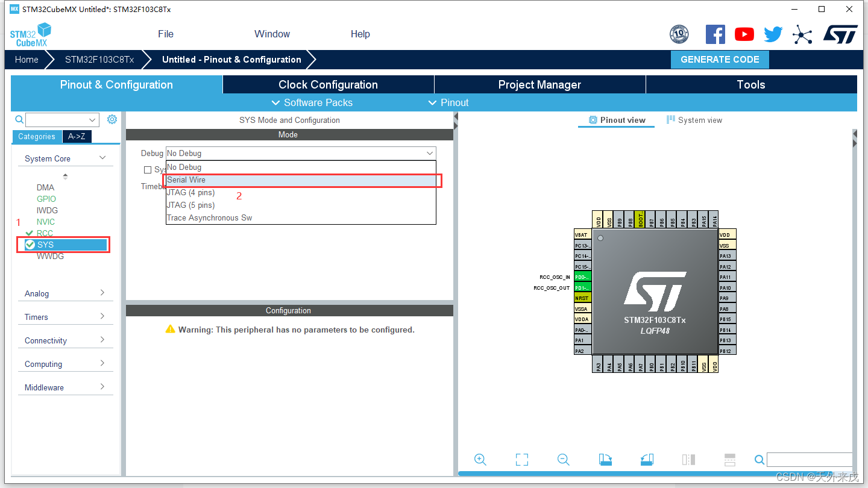Open the Software Packs dropdown
The width and height of the screenshot is (868, 488).
click(x=312, y=102)
